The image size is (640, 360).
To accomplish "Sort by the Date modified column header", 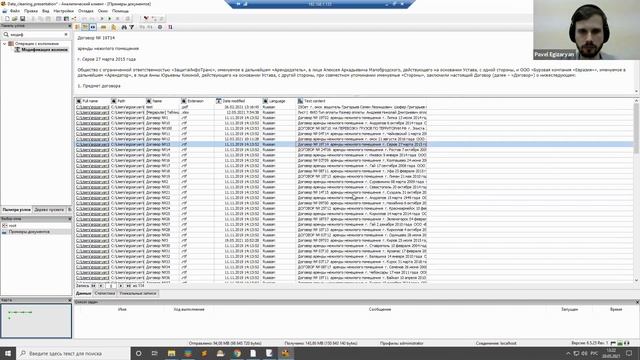I will point(238,101).
